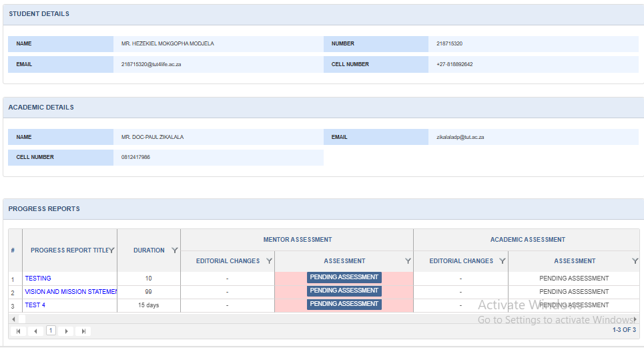Image resolution: width=644 pixels, height=348 pixels.
Task: Select student number 218715320 value
Action: (449, 43)
